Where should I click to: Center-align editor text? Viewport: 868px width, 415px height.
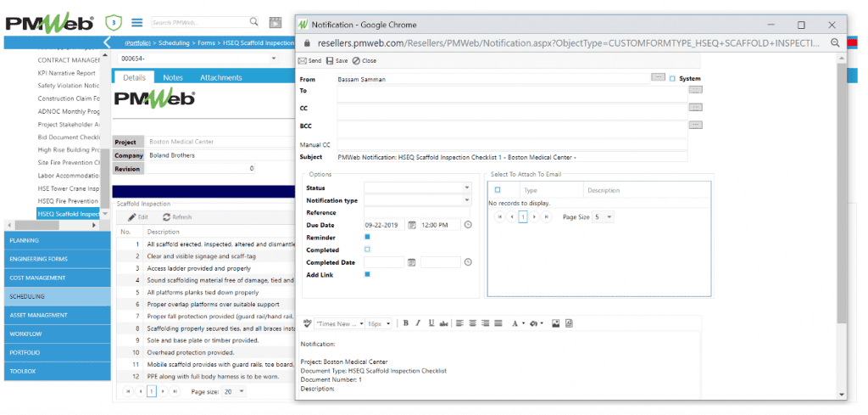click(x=472, y=323)
